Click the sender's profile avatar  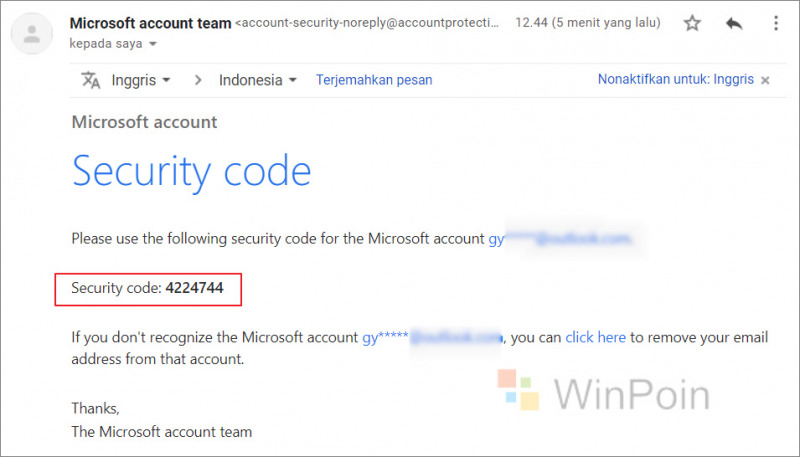tap(32, 34)
